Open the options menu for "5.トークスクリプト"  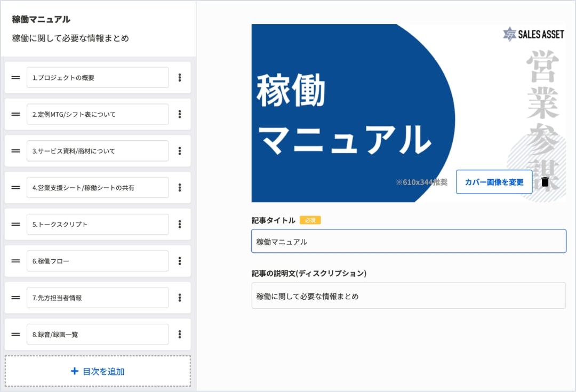180,224
